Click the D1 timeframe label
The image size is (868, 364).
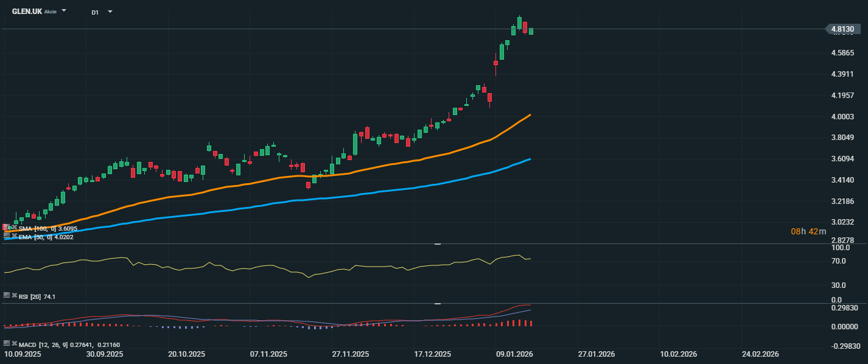(x=96, y=12)
